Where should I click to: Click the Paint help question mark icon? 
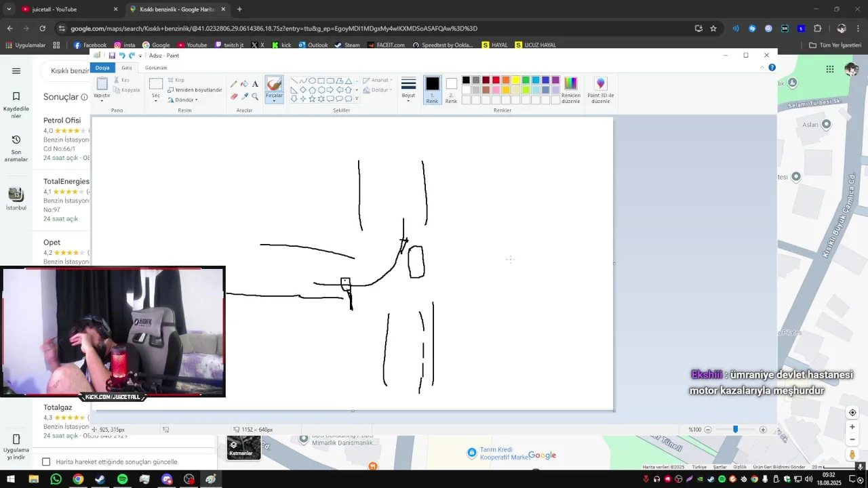(x=772, y=68)
